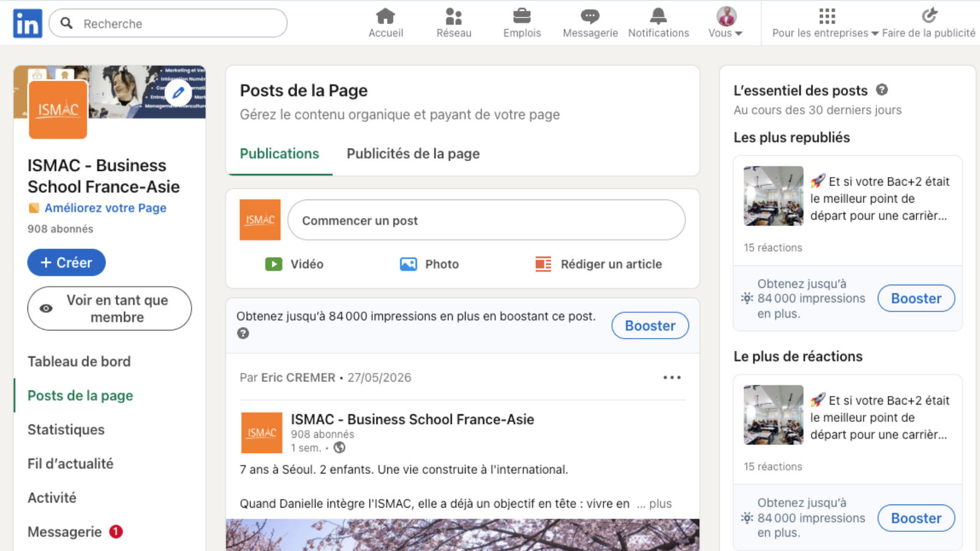
Task: Click the premium badge icon beside Améliorez votre Page
Action: tap(34, 208)
